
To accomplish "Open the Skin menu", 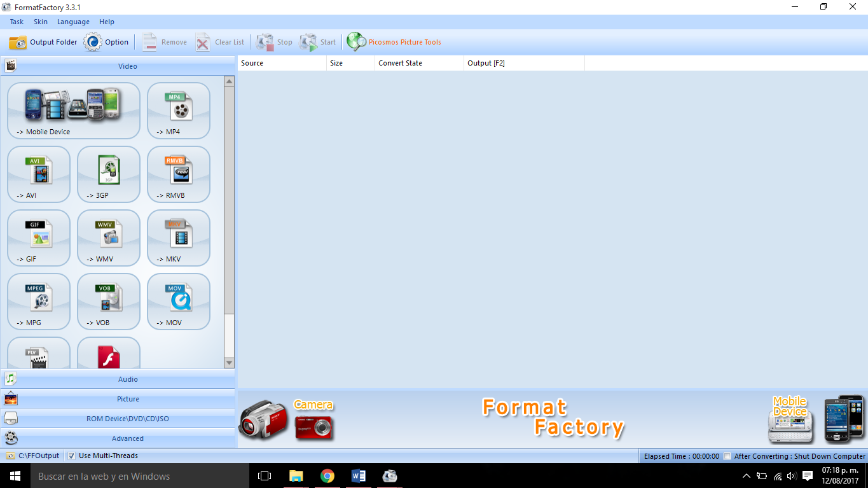I will [41, 22].
